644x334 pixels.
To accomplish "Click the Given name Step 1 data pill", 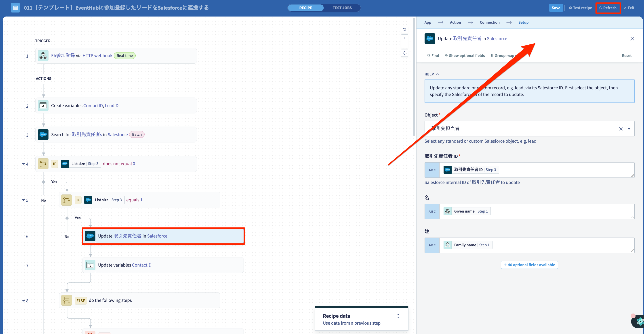I will click(467, 211).
